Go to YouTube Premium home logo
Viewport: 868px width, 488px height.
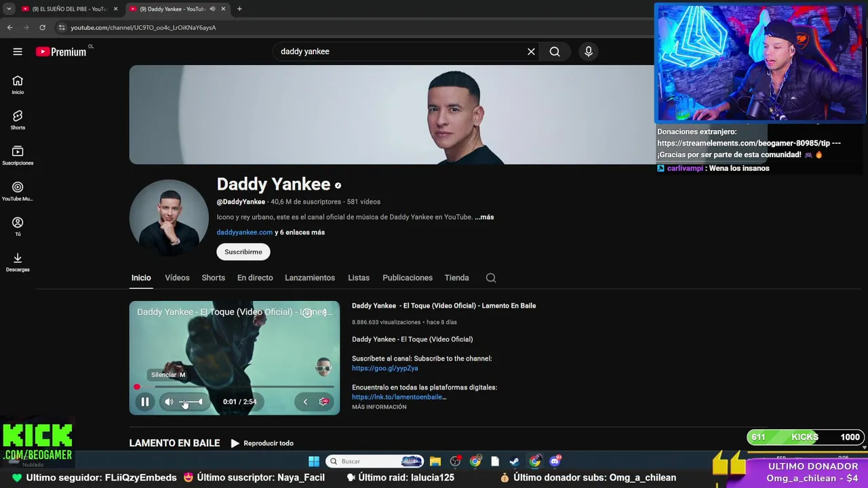61,52
